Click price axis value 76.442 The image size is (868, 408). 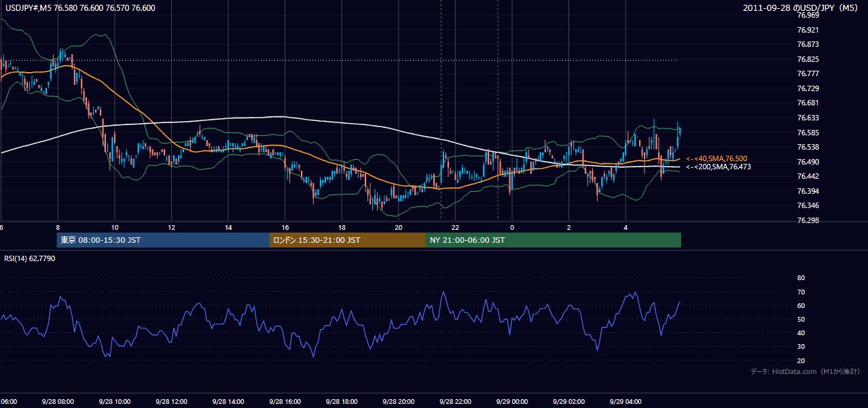[x=808, y=176]
